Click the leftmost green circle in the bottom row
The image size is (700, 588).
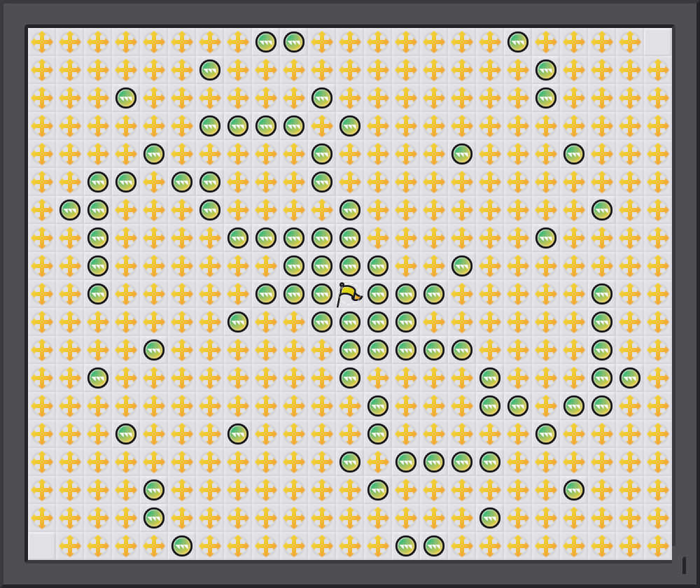point(182,546)
